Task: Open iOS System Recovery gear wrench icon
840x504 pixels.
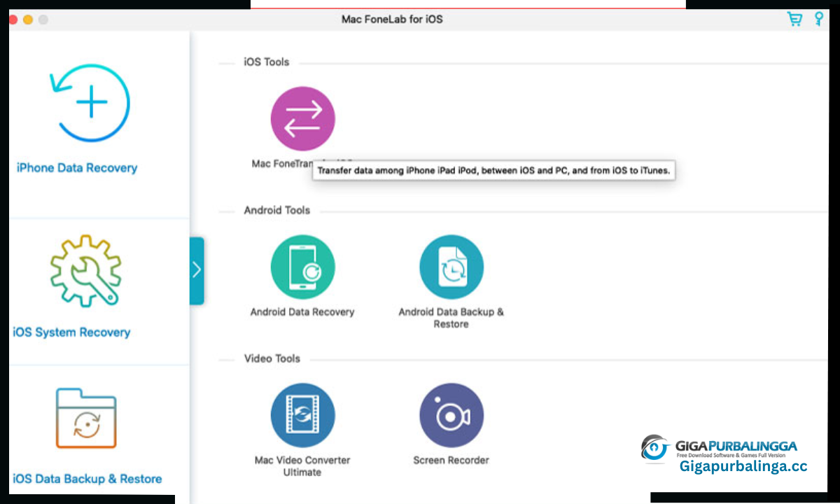Action: [85, 271]
